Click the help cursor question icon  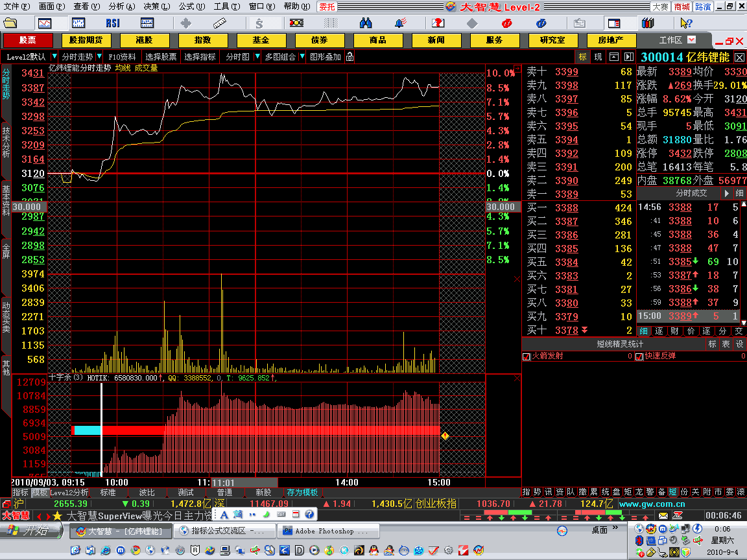tap(686, 23)
